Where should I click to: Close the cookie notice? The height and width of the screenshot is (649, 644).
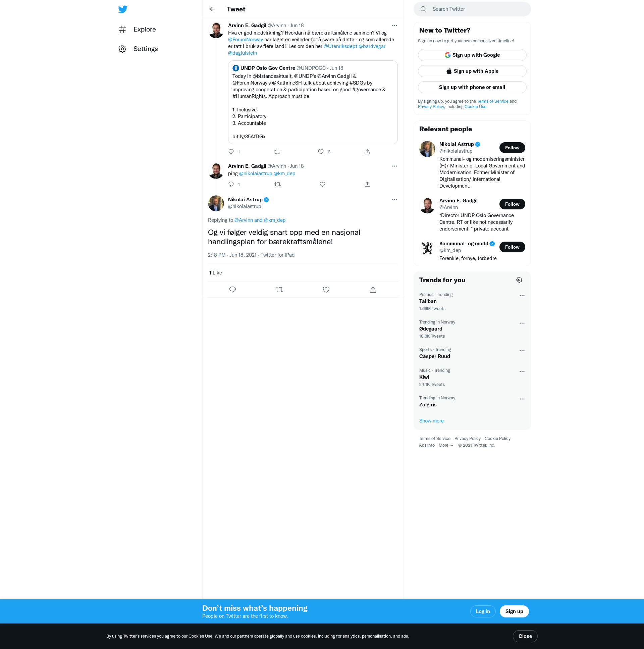525,637
